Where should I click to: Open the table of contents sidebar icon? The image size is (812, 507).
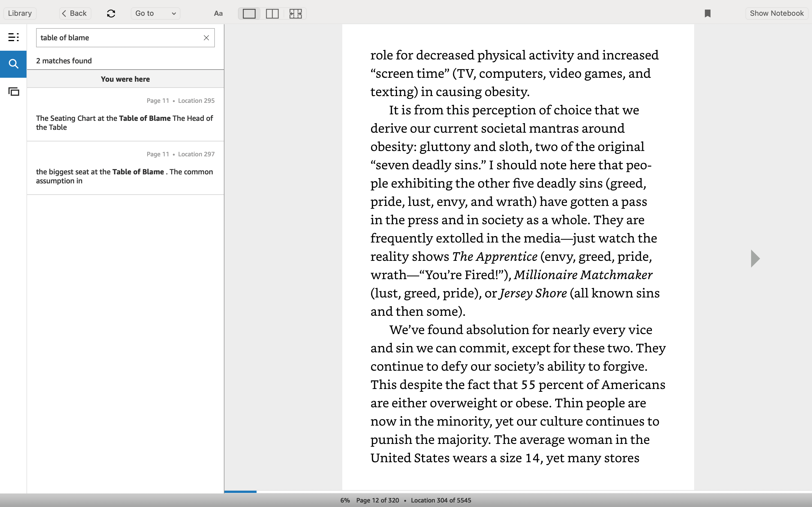(x=14, y=37)
